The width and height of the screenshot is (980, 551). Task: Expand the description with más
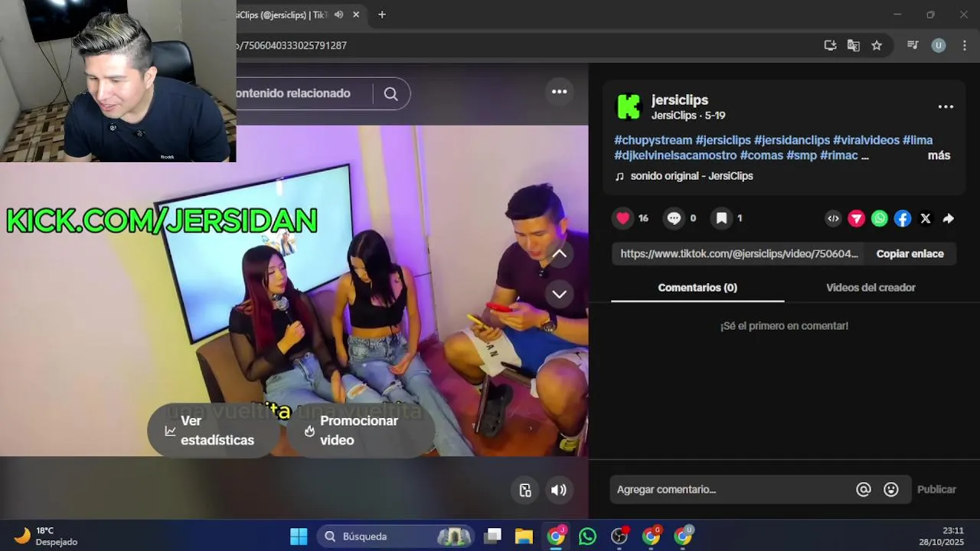pos(939,156)
